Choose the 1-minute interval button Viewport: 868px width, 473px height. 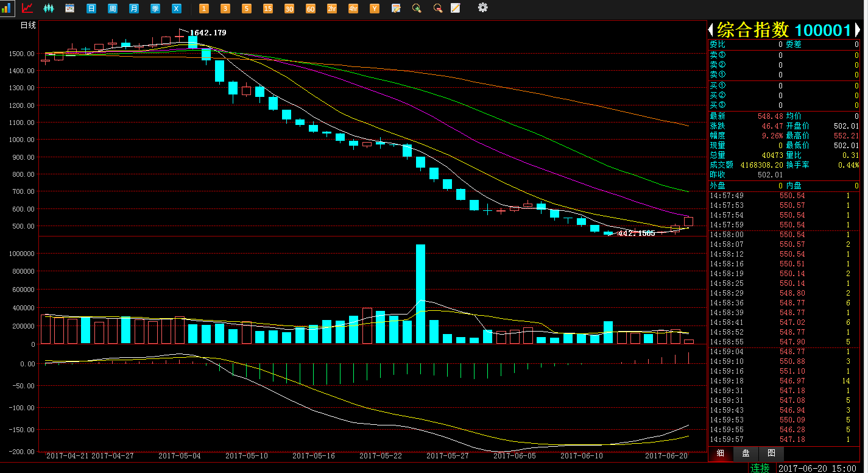click(204, 9)
